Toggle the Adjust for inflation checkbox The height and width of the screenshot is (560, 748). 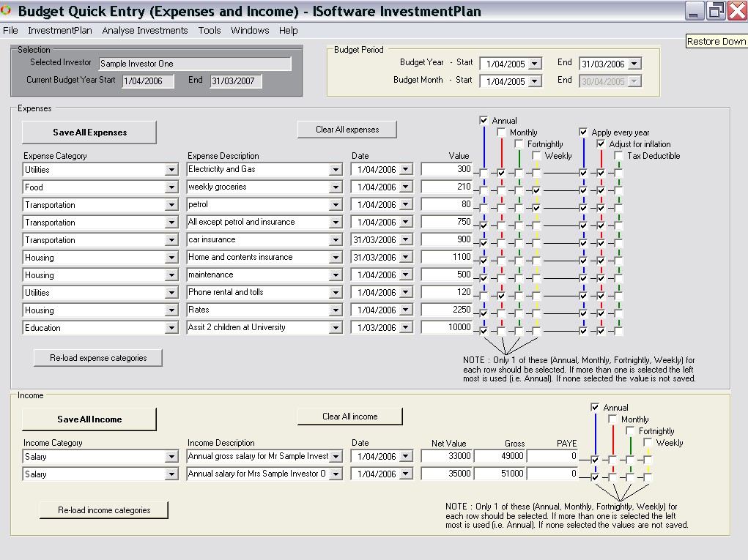click(x=601, y=143)
